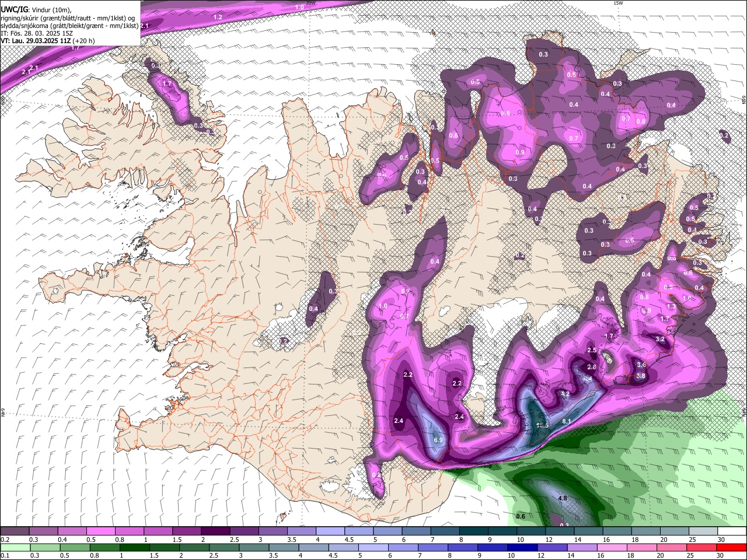Click the lower-legend swatch between 3.5 and 4

pyautogui.click(x=284, y=547)
